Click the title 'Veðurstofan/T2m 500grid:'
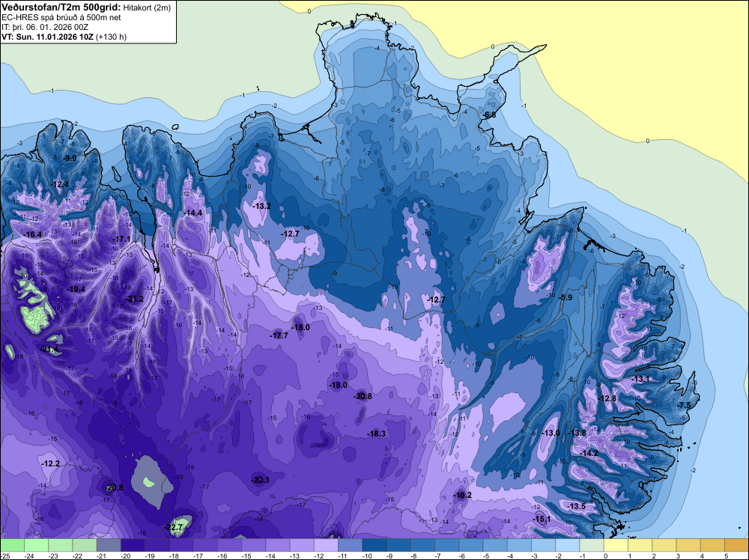The height and width of the screenshot is (560, 749). (x=61, y=7)
